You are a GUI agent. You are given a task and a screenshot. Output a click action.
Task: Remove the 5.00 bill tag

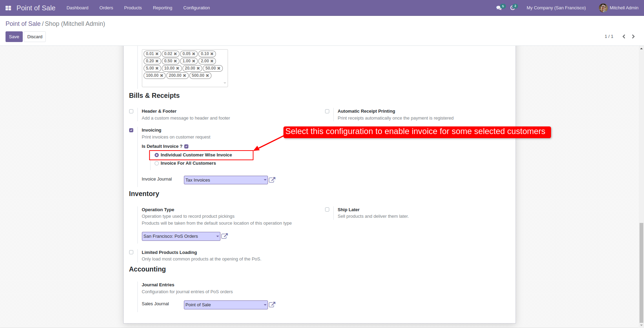click(x=157, y=68)
